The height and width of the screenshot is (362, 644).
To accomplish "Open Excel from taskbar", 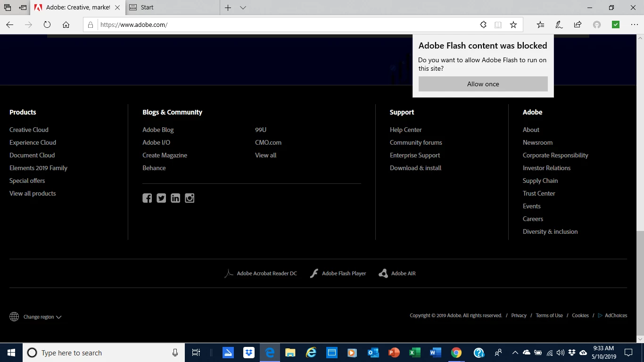I will click(415, 353).
